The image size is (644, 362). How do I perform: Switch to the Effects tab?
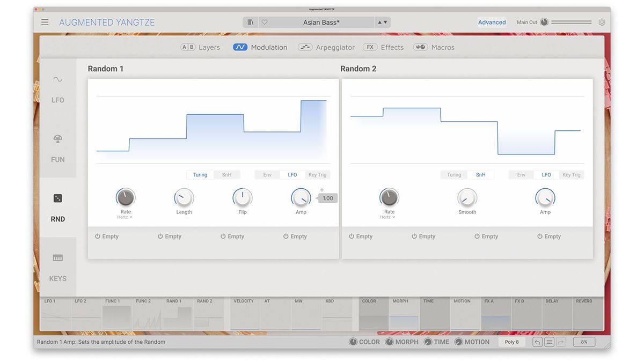click(383, 47)
